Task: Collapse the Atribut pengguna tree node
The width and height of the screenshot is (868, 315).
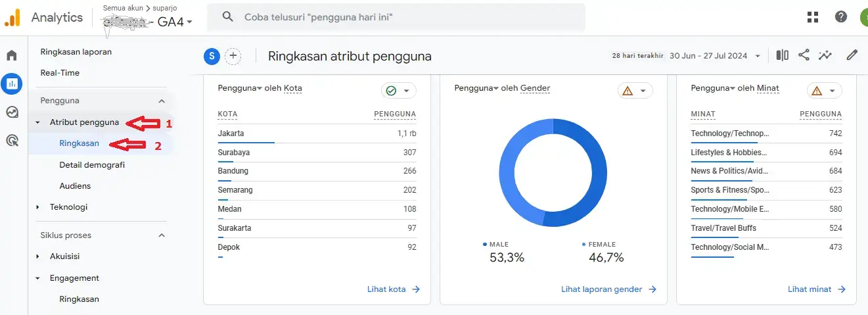Action: pyautogui.click(x=37, y=122)
